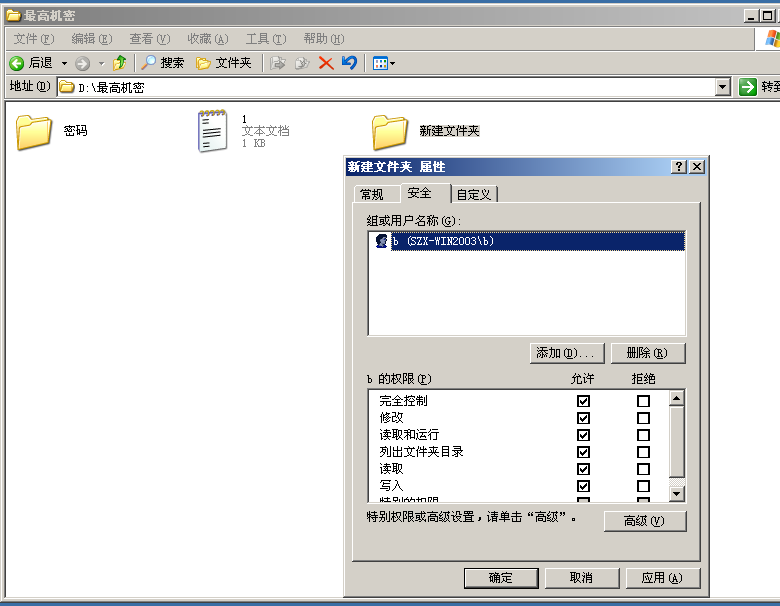The image size is (780, 606).
Task: Toggle the Folders (文件夹) pane button
Action: tap(223, 63)
